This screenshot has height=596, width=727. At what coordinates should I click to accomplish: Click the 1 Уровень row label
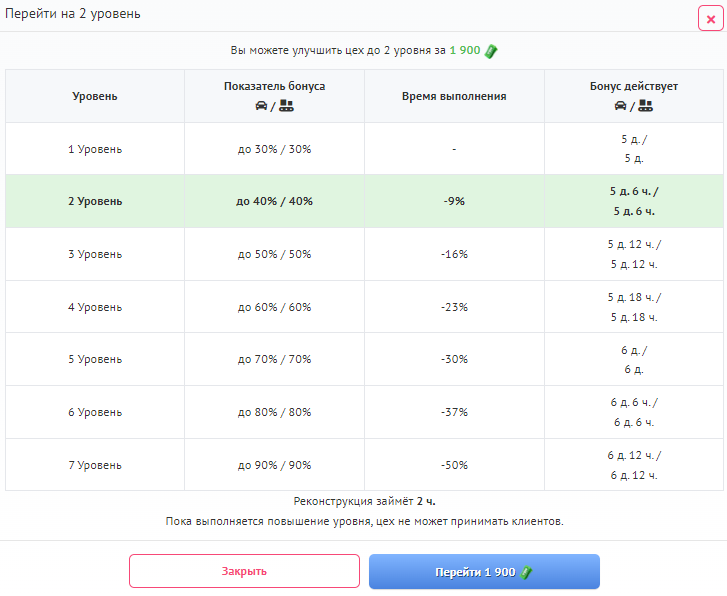pyautogui.click(x=95, y=149)
